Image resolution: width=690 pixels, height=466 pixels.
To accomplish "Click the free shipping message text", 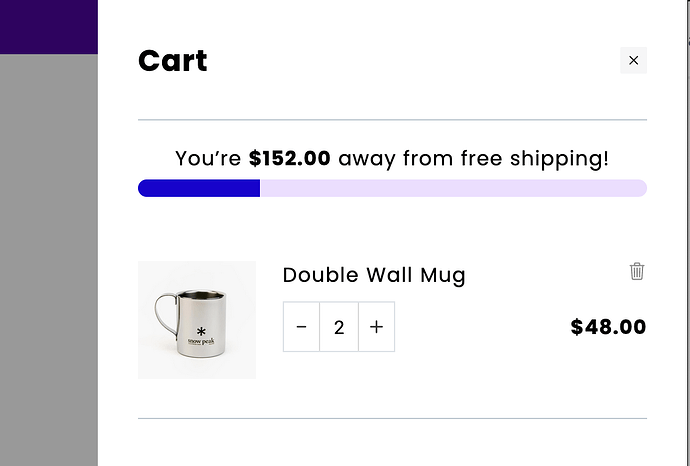I will pos(480,158).
